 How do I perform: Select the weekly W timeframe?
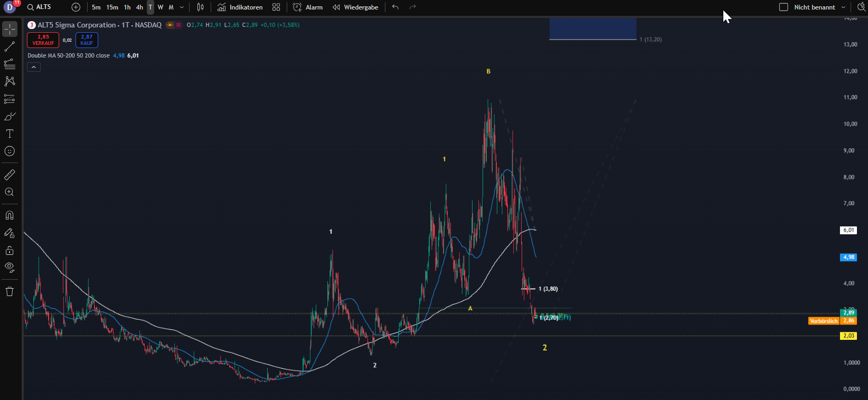(x=161, y=7)
